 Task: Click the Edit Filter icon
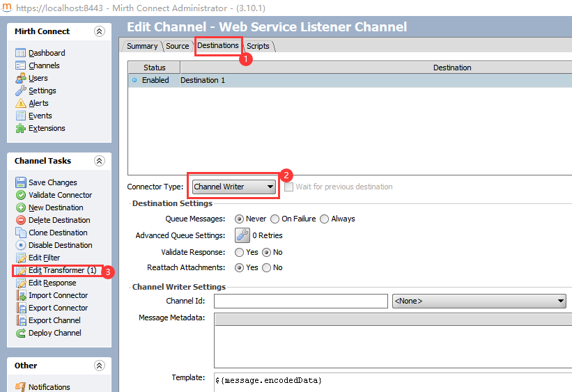coord(21,258)
